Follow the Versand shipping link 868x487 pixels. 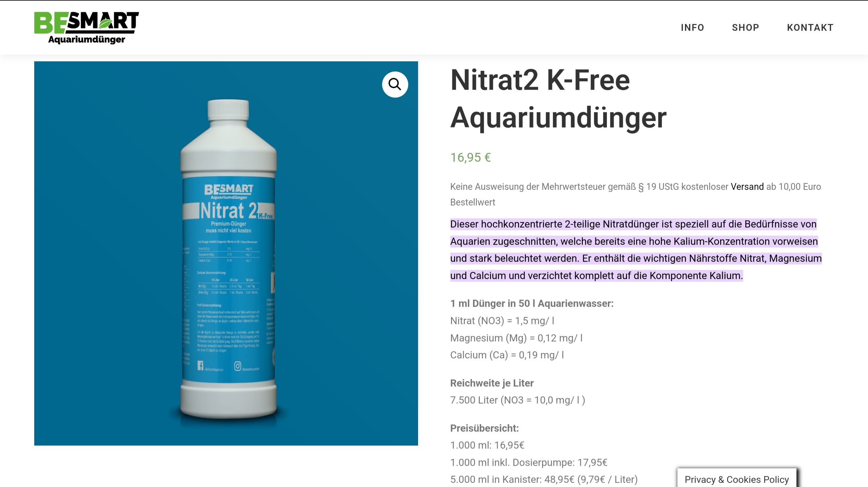(x=747, y=187)
